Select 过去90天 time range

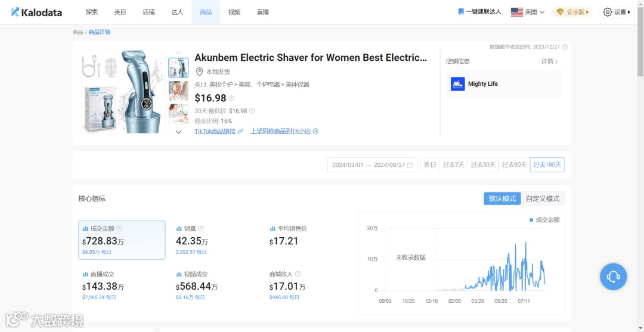coord(514,165)
